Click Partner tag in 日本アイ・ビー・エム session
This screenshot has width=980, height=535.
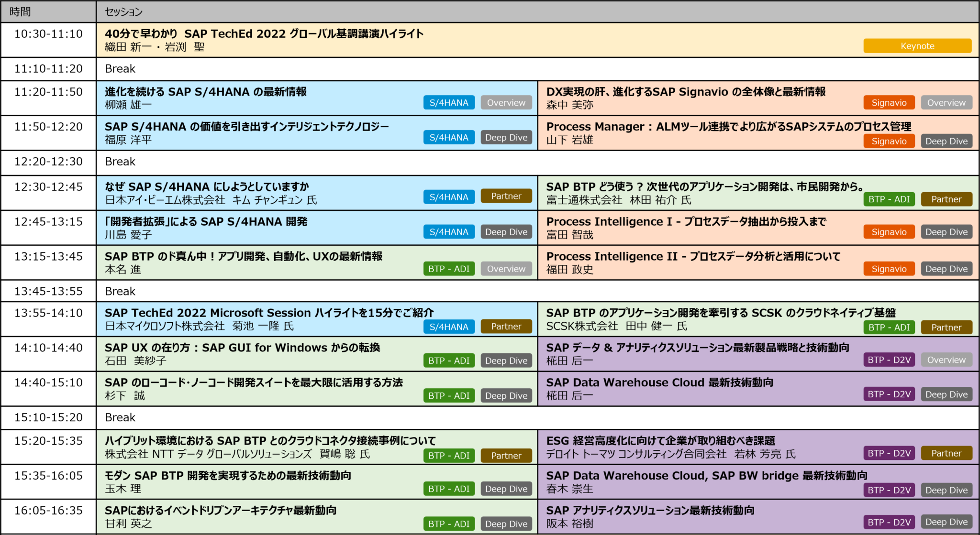point(506,196)
